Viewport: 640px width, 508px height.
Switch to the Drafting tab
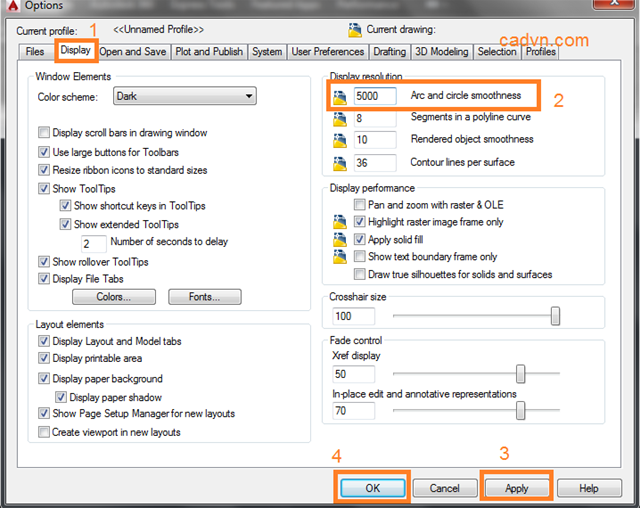click(390, 52)
